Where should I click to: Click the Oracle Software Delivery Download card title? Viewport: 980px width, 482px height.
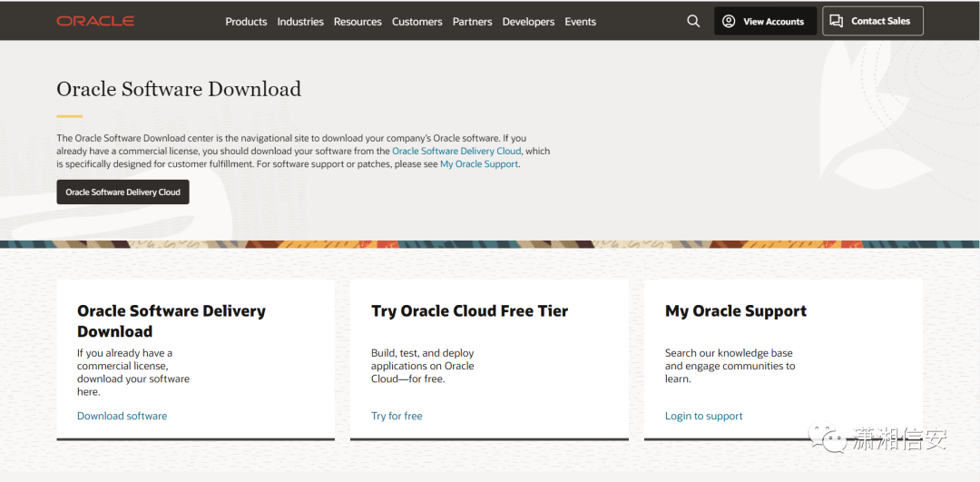[x=171, y=320]
